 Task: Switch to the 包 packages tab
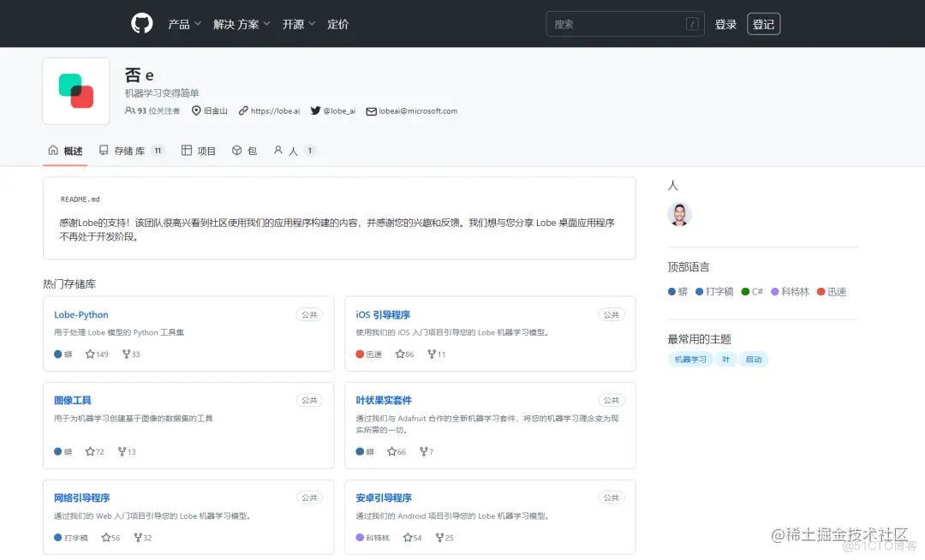pyautogui.click(x=244, y=151)
